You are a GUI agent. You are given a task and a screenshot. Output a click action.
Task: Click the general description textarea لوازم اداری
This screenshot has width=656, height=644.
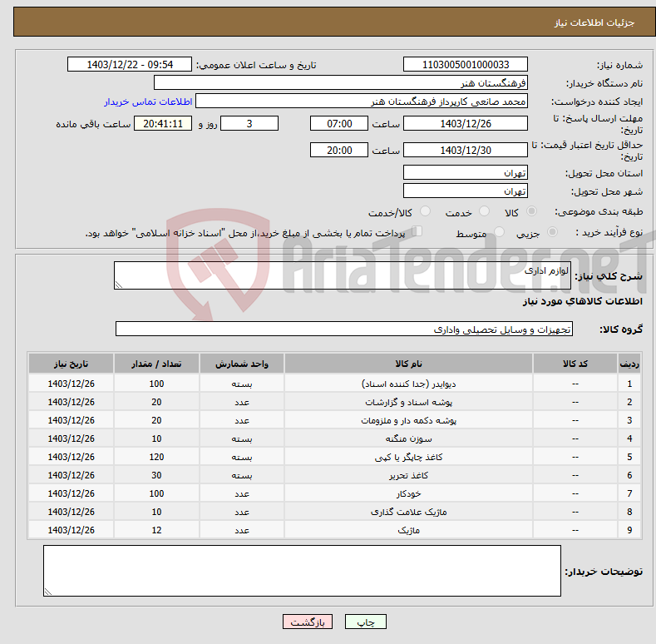click(x=343, y=275)
